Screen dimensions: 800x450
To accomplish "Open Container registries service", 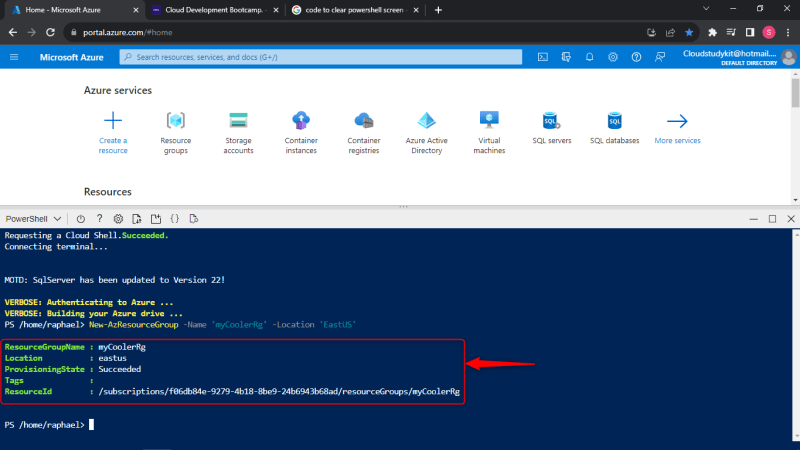I will point(364,133).
